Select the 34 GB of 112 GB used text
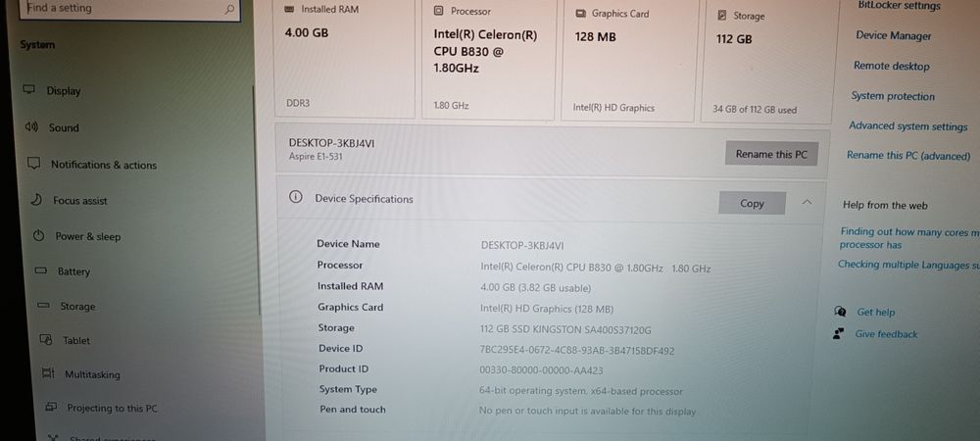Screen dimensions: 980x441 click(x=755, y=110)
